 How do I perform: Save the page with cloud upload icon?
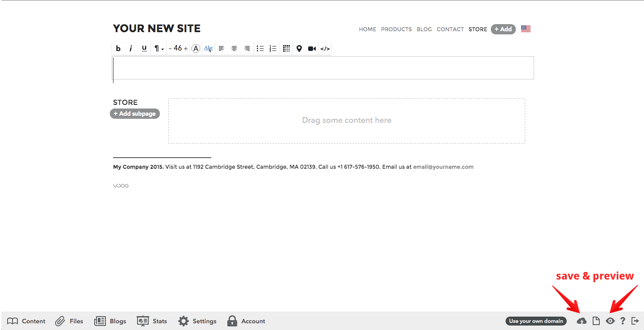point(582,321)
